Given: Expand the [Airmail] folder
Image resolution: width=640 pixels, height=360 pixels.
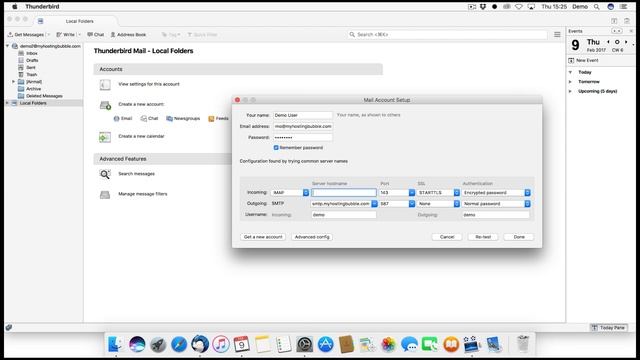Looking at the screenshot, I should [13, 82].
